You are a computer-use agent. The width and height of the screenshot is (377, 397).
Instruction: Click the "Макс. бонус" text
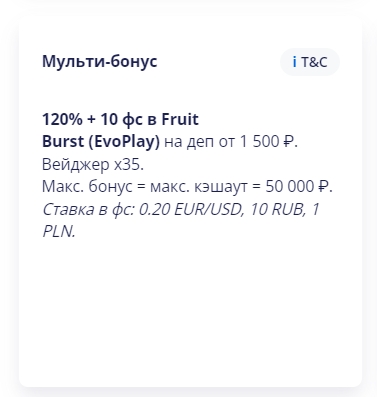click(x=87, y=187)
